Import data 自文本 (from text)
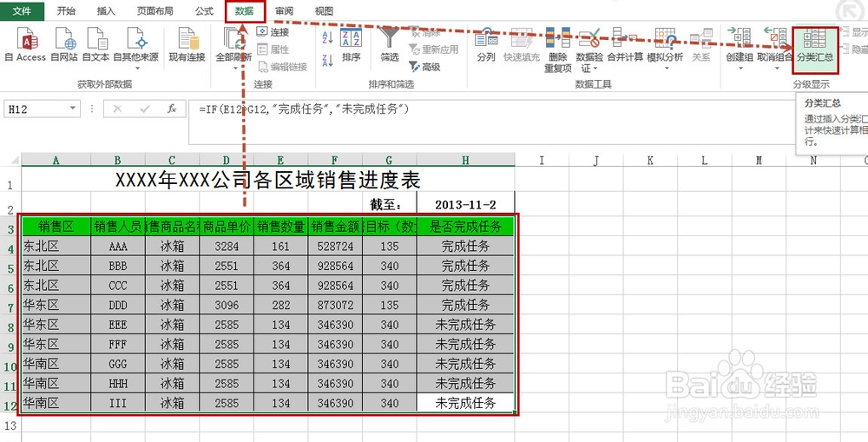868x442 pixels. tap(95, 45)
